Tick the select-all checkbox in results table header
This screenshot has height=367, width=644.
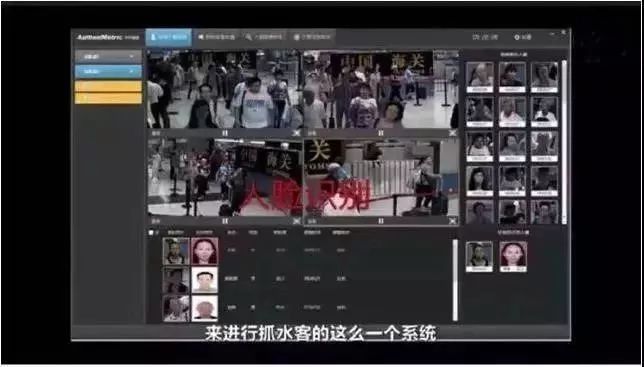(151, 233)
